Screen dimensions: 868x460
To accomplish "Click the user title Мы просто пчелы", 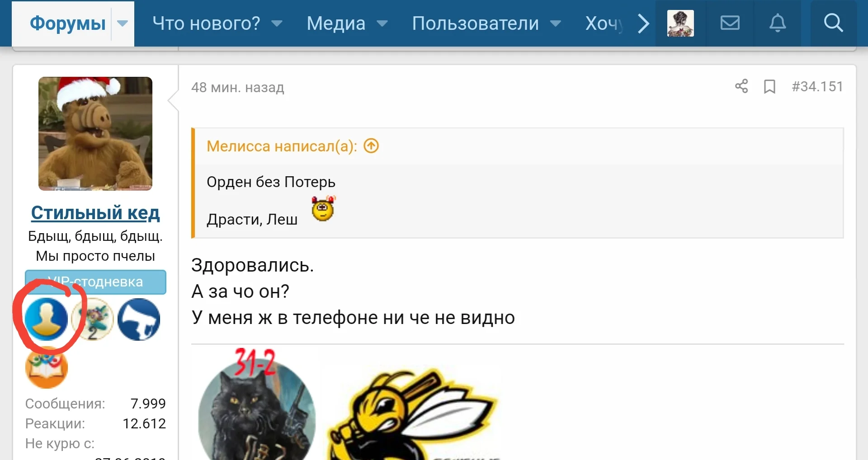I will tap(95, 256).
